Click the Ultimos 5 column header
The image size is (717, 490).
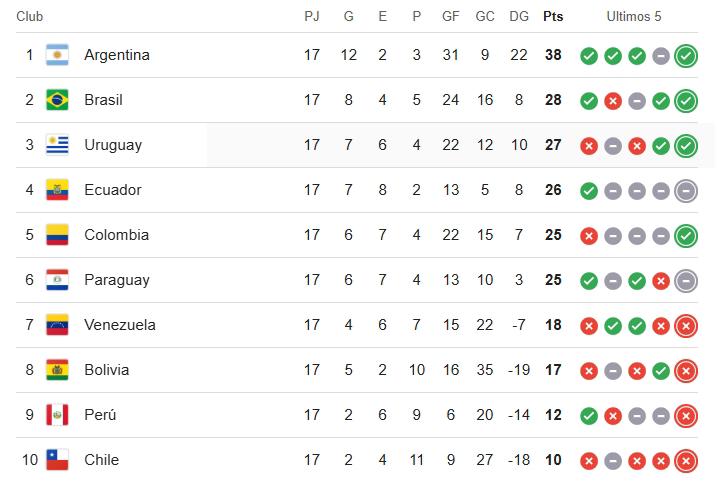point(634,17)
